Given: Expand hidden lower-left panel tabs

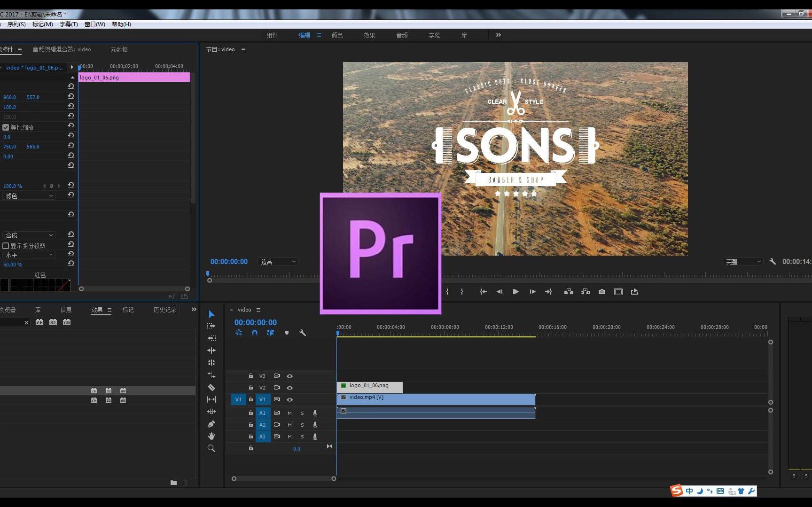Looking at the screenshot, I should (194, 309).
